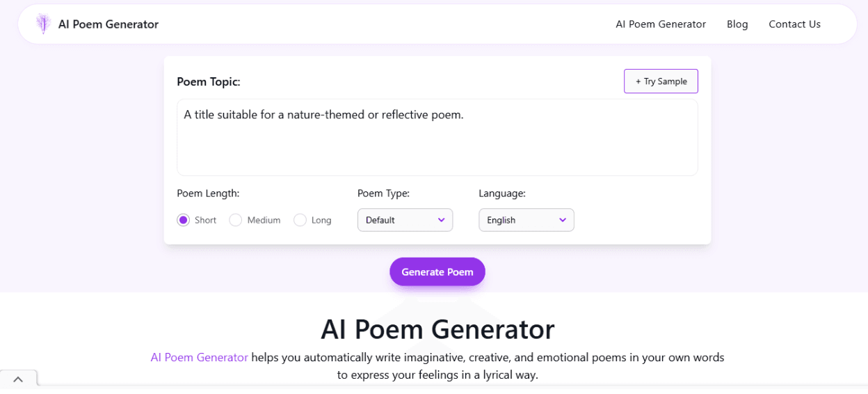The width and height of the screenshot is (868, 394).
Task: Open the Contact Us page
Action: pyautogui.click(x=794, y=24)
